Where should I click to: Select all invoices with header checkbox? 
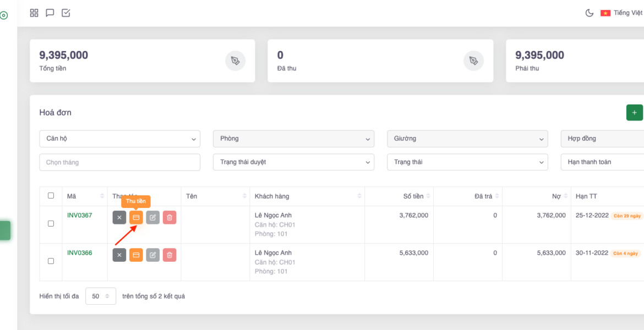(51, 196)
